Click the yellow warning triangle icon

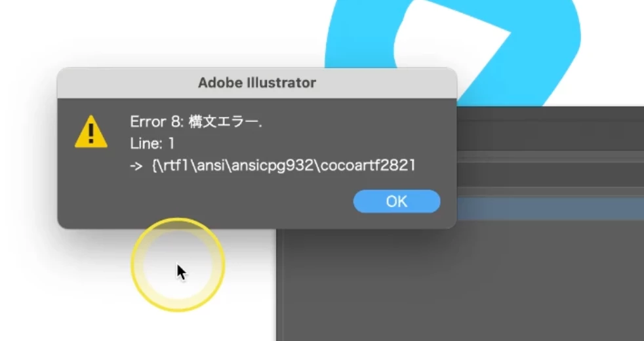coord(91,132)
